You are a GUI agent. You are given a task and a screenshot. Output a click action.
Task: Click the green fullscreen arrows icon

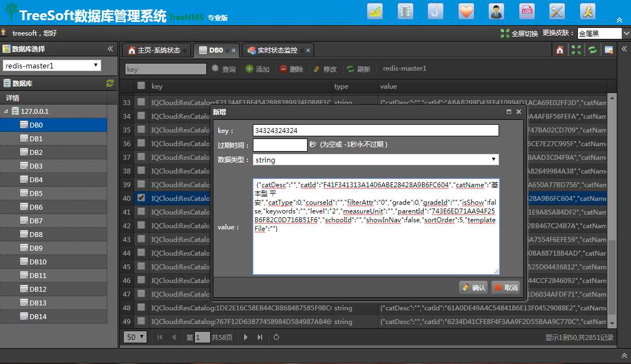[x=576, y=50]
